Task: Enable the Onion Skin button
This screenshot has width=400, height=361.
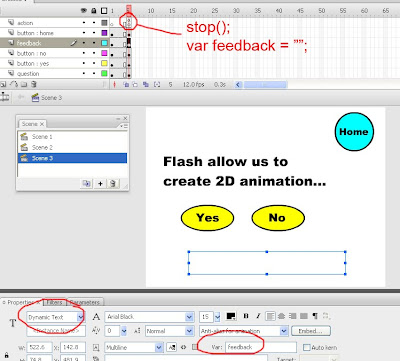Action: [126, 85]
